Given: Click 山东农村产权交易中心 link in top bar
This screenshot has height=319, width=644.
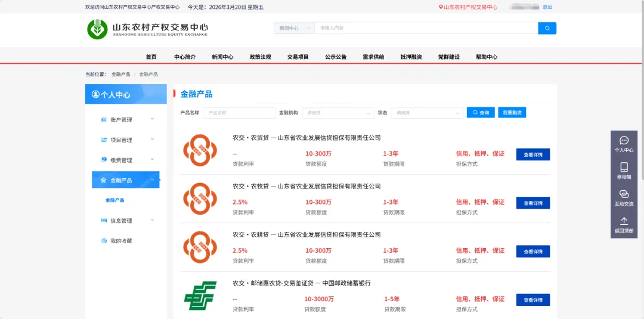Looking at the screenshot, I should click(470, 7).
